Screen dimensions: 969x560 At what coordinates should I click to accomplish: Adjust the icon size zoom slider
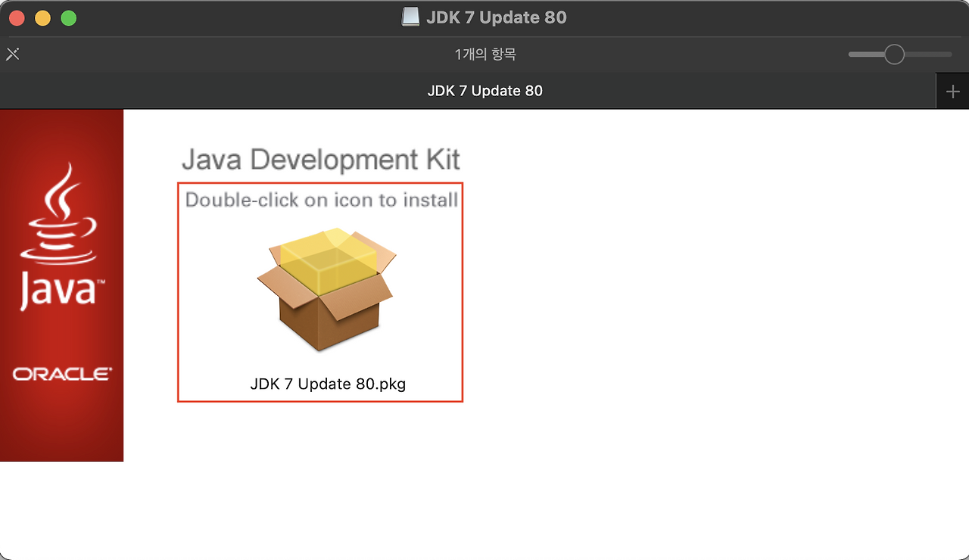click(x=896, y=54)
